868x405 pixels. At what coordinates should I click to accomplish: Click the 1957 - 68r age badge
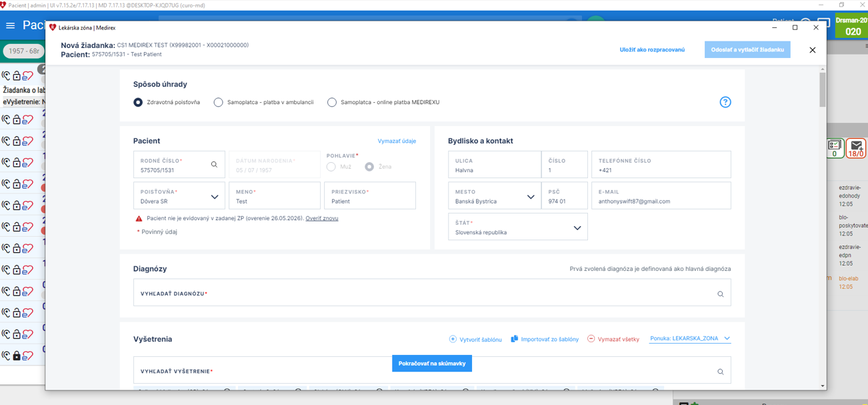23,51
